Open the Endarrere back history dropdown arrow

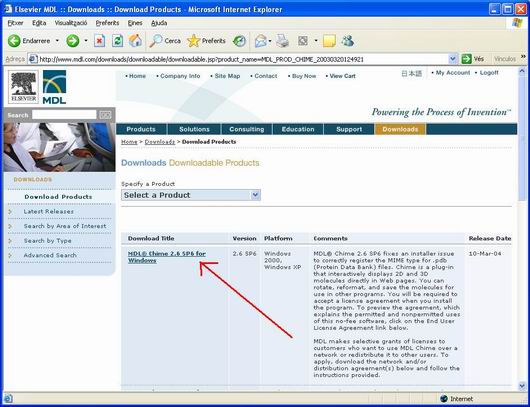[57, 41]
